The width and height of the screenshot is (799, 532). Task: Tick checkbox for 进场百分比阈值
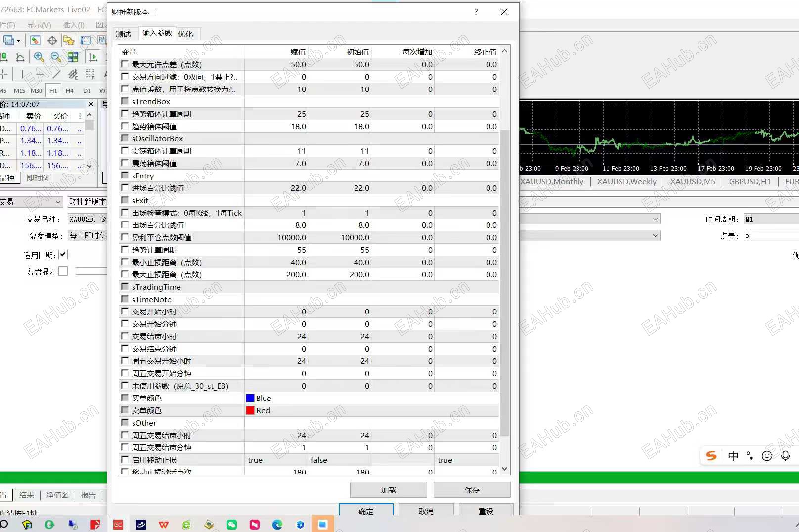[125, 188]
